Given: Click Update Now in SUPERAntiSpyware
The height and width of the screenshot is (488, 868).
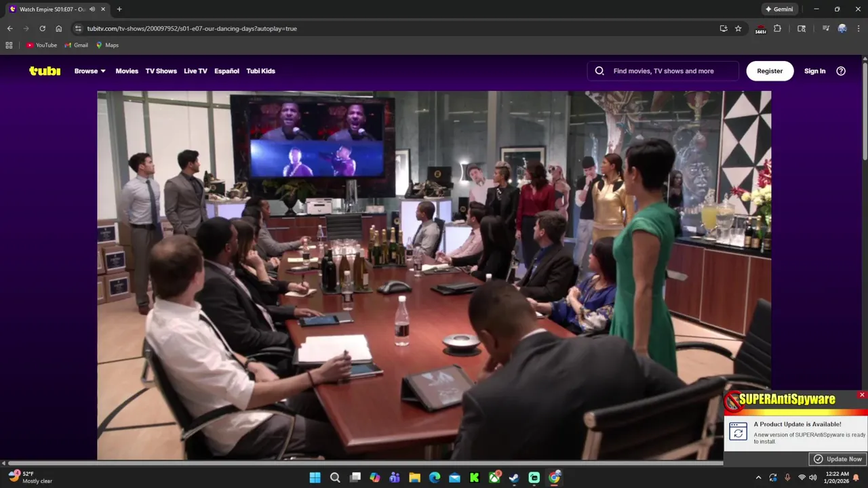Looking at the screenshot, I should pos(837,459).
